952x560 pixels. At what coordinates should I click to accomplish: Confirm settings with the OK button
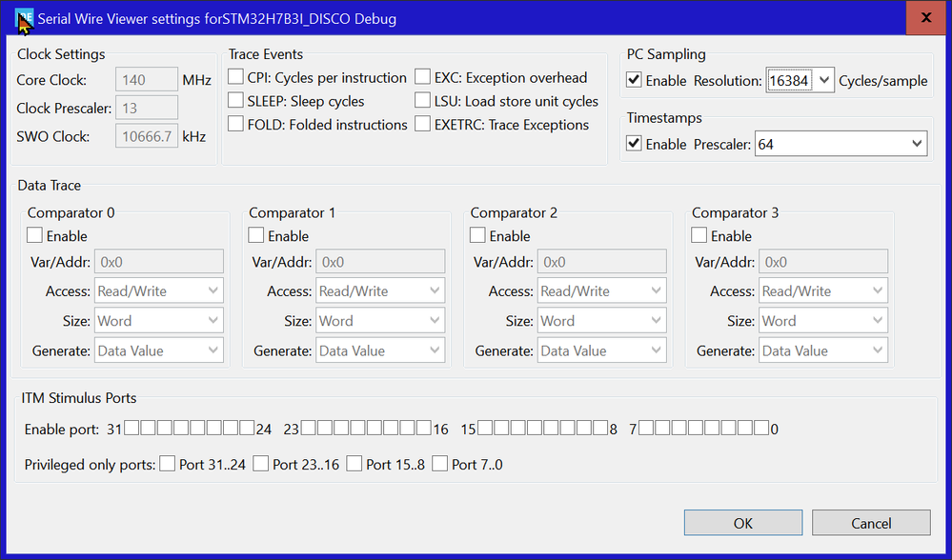(743, 523)
